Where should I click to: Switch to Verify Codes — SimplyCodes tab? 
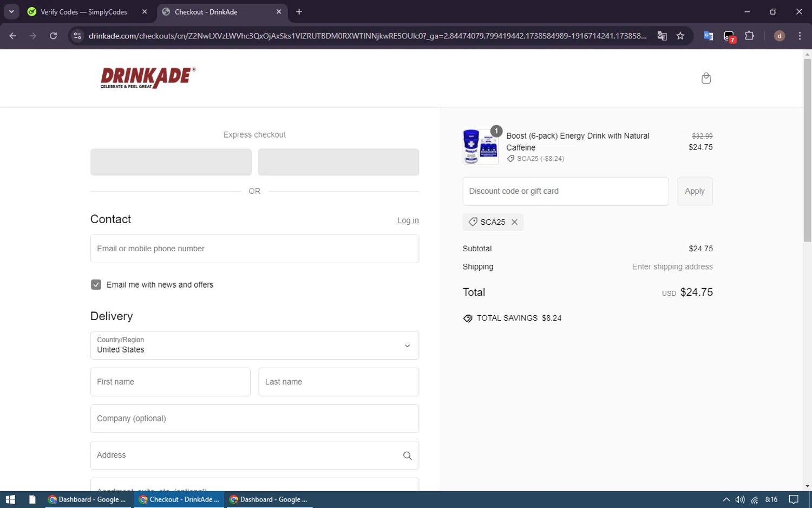tap(84, 12)
